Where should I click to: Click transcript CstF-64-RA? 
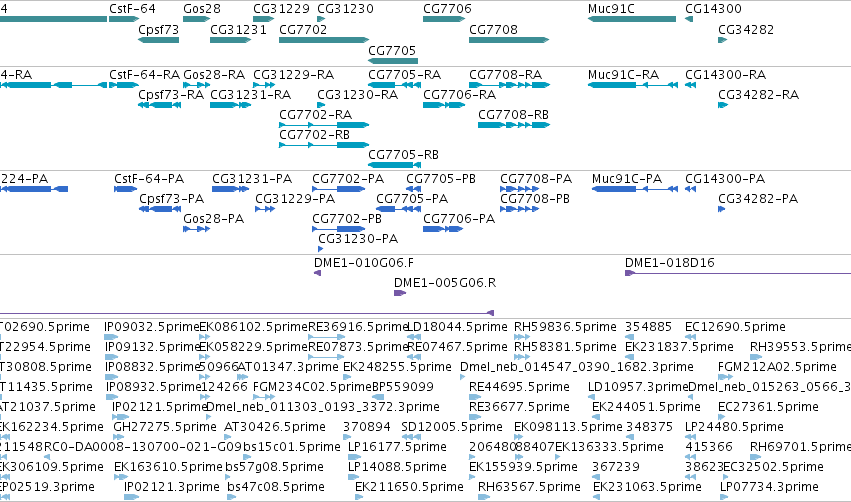pyautogui.click(x=124, y=85)
